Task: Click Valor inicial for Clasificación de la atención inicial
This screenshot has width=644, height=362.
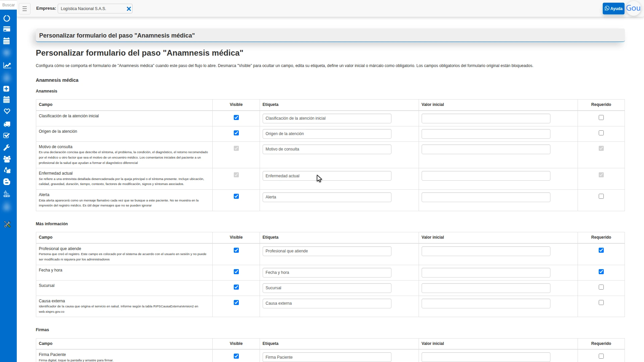Action: tap(486, 118)
